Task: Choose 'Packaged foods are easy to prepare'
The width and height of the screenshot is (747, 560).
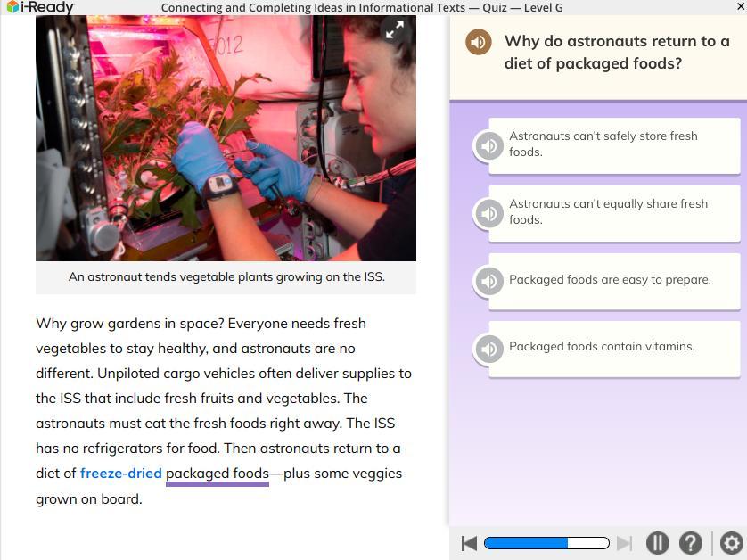Action: point(614,281)
